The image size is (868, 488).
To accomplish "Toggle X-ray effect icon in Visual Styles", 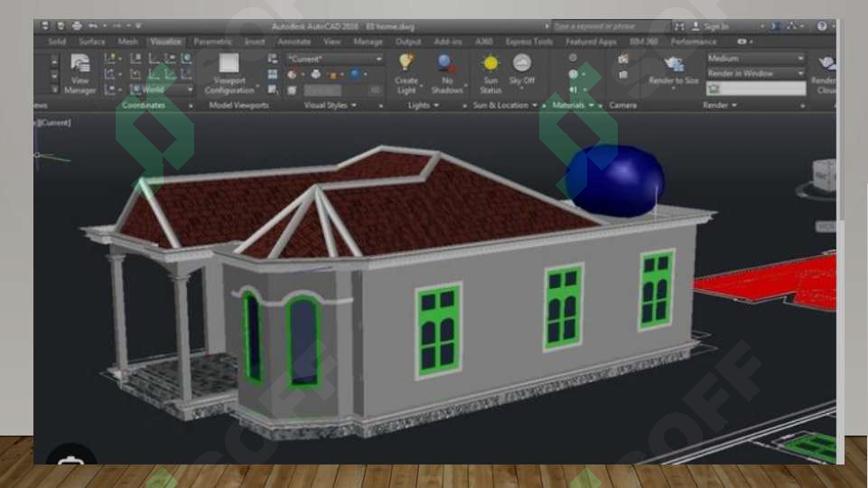I will (x=315, y=74).
